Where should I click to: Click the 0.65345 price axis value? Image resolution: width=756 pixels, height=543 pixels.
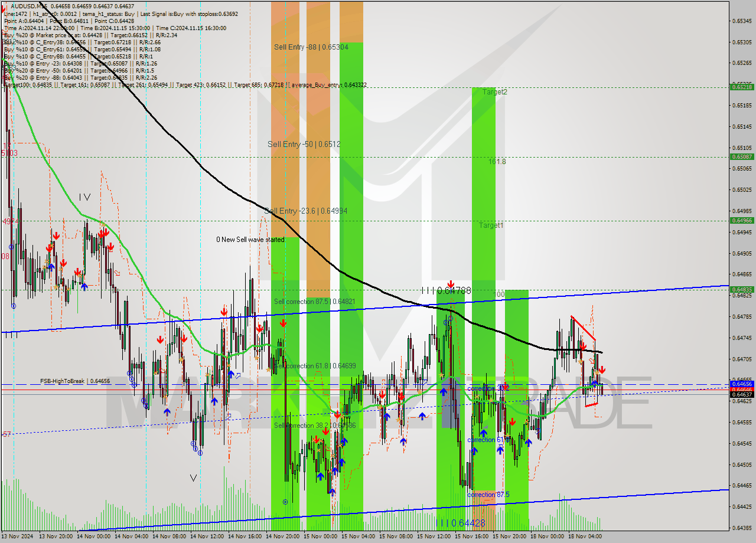(742, 21)
